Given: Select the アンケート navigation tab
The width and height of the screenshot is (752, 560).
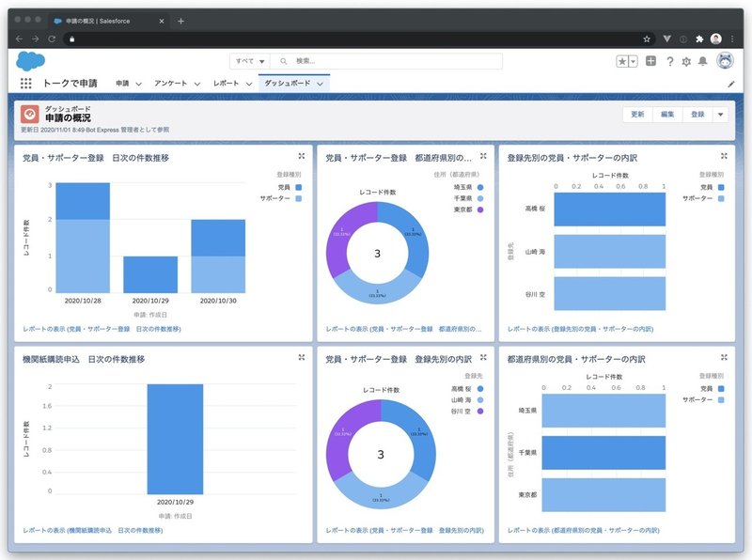Looking at the screenshot, I should coord(171,84).
